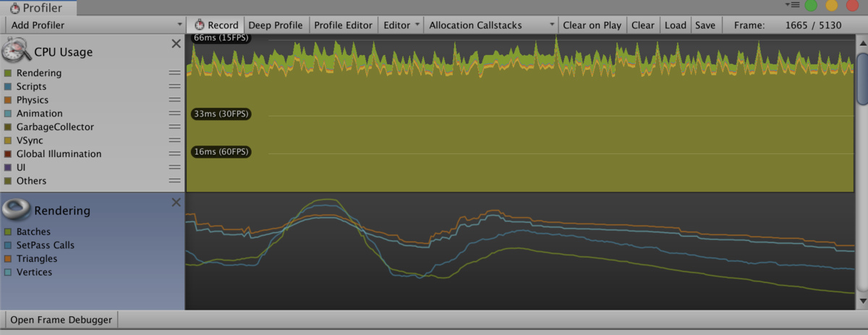Image resolution: width=868 pixels, height=335 pixels.
Task: Toggle VSync category visibility box
Action: (8, 140)
